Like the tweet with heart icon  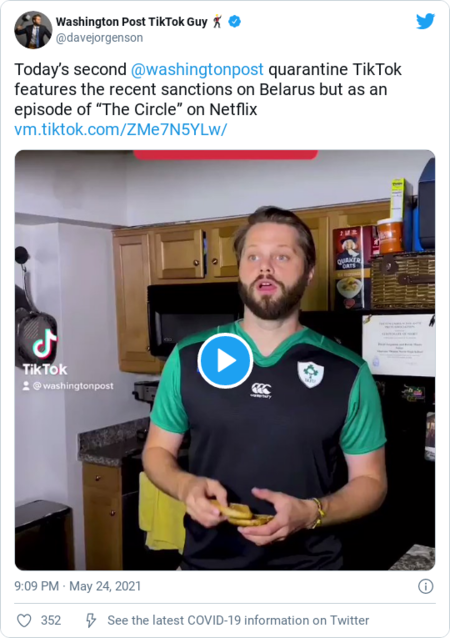(x=24, y=621)
